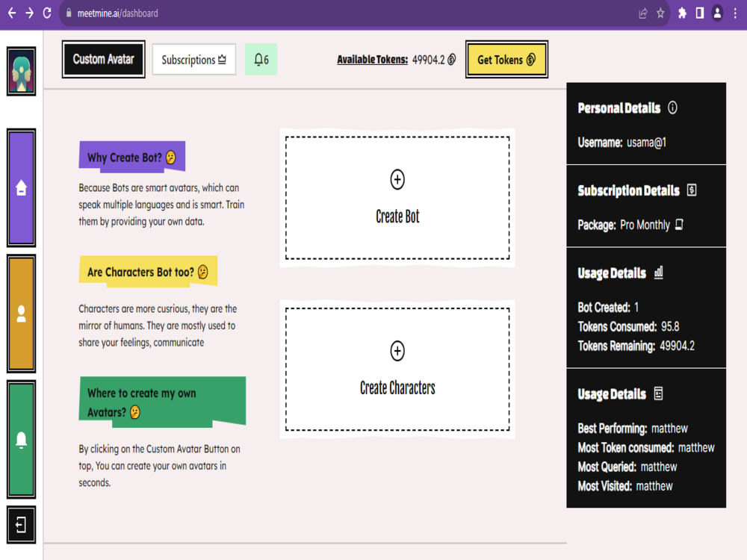Viewport: 747px width, 560px height.
Task: Click the logout icon in sidebar
Action: point(21,525)
